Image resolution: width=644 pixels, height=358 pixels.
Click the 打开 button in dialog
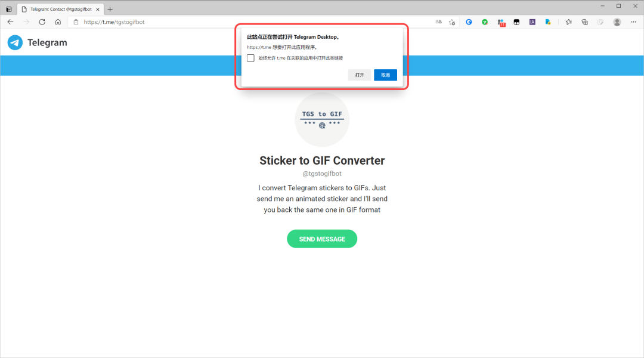360,75
